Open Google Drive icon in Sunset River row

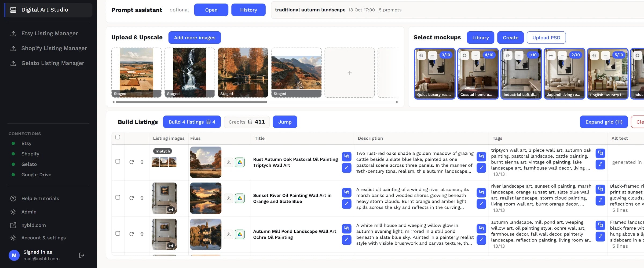[x=240, y=198]
